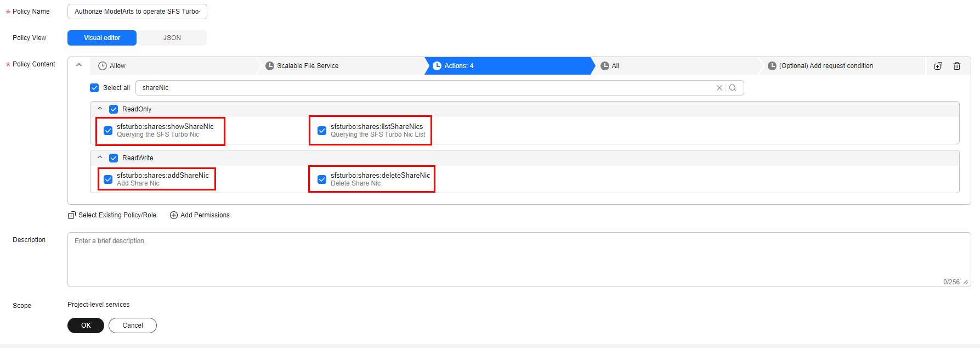This screenshot has height=348, width=980.
Task: Click the 'Project-level services' scope text
Action: point(99,305)
